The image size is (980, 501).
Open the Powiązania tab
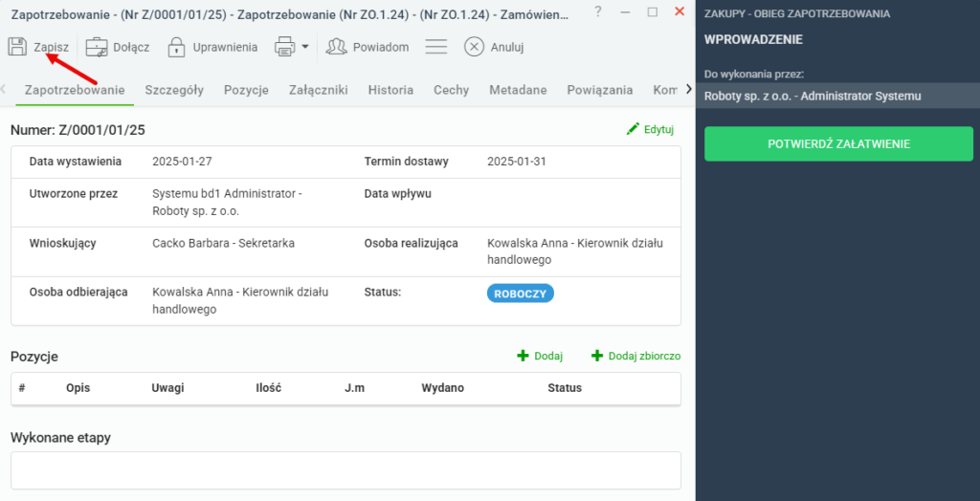[x=600, y=90]
